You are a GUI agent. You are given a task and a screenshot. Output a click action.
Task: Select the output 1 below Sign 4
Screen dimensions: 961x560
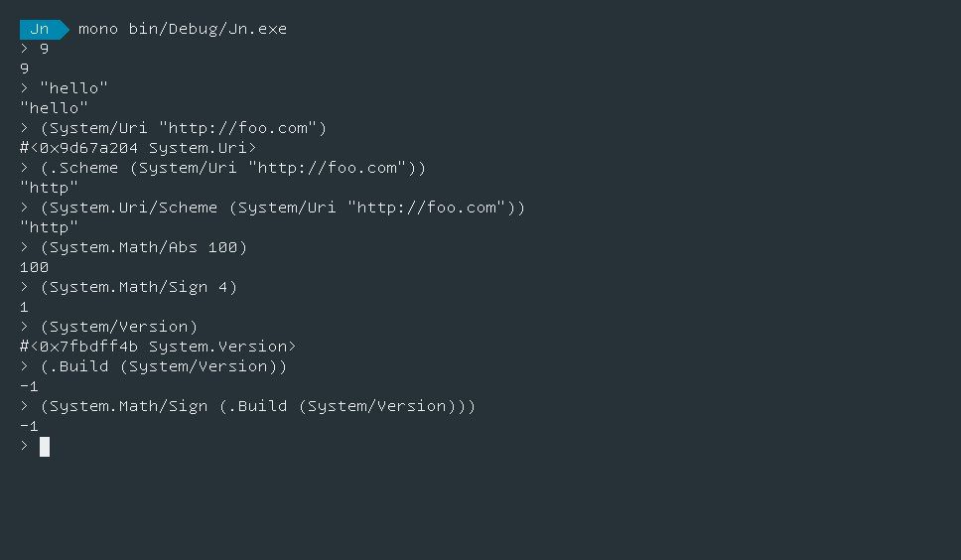coord(25,307)
